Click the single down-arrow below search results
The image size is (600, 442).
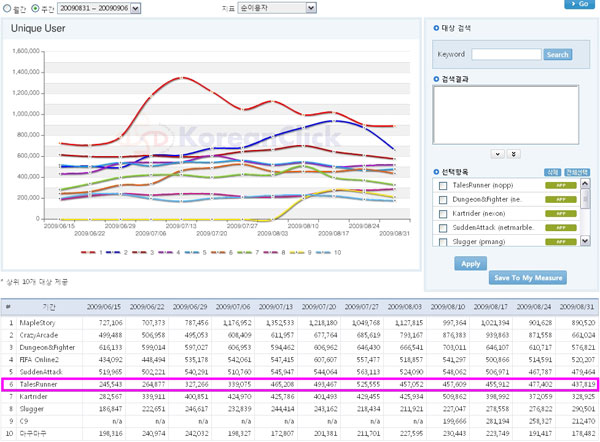[499, 153]
